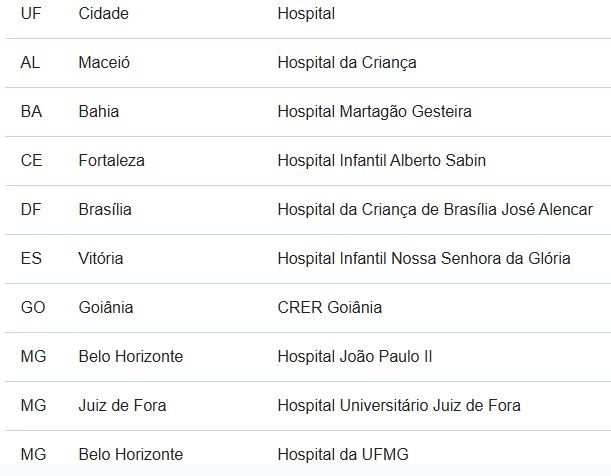Click the Juiz de Fora city cell
Image resolution: width=611 pixels, height=476 pixels.
coord(122,406)
